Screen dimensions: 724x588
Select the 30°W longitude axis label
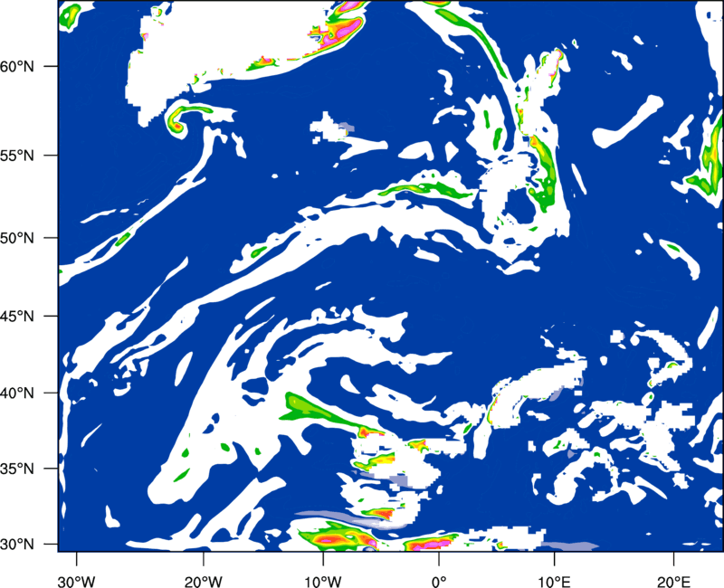76,582
